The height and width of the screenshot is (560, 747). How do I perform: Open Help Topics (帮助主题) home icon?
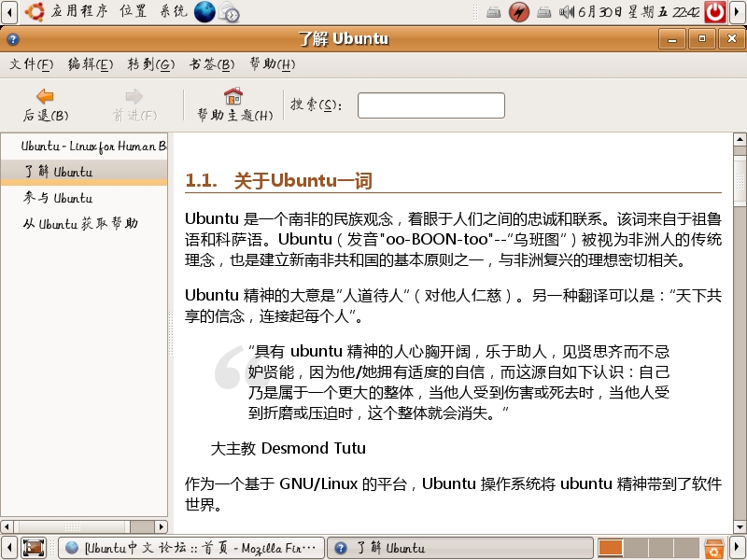(x=233, y=96)
